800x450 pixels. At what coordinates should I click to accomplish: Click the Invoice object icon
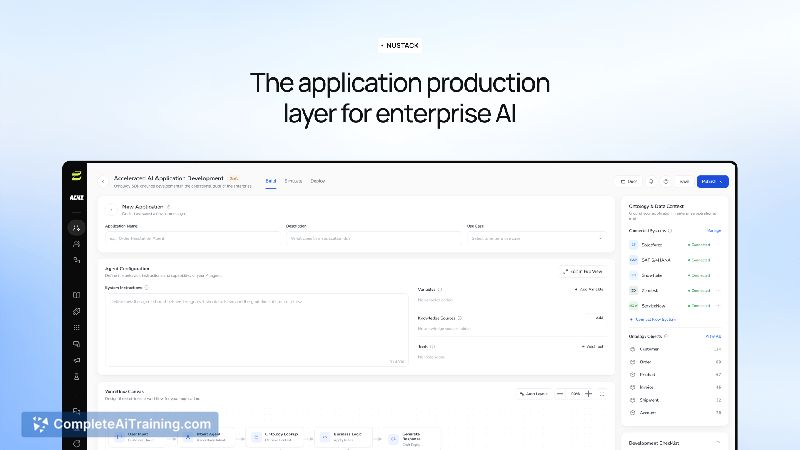pyautogui.click(x=633, y=388)
